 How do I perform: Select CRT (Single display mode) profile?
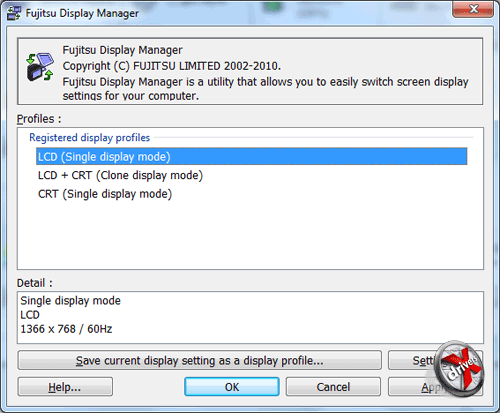(105, 194)
